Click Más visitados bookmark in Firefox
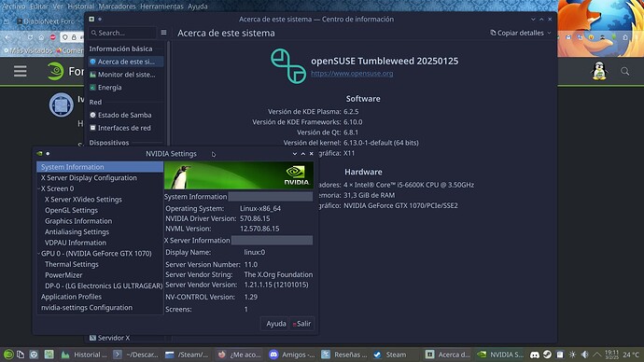This screenshot has height=362, width=644. coord(28,50)
